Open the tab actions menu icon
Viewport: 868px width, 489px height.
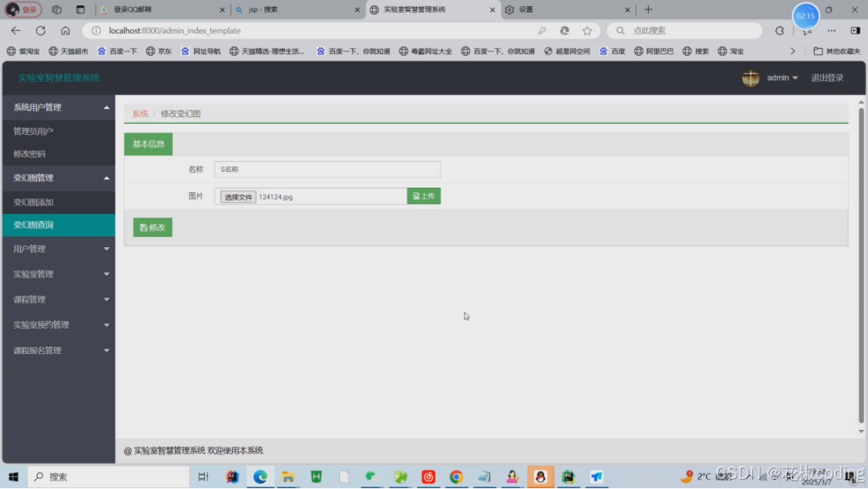click(x=80, y=9)
